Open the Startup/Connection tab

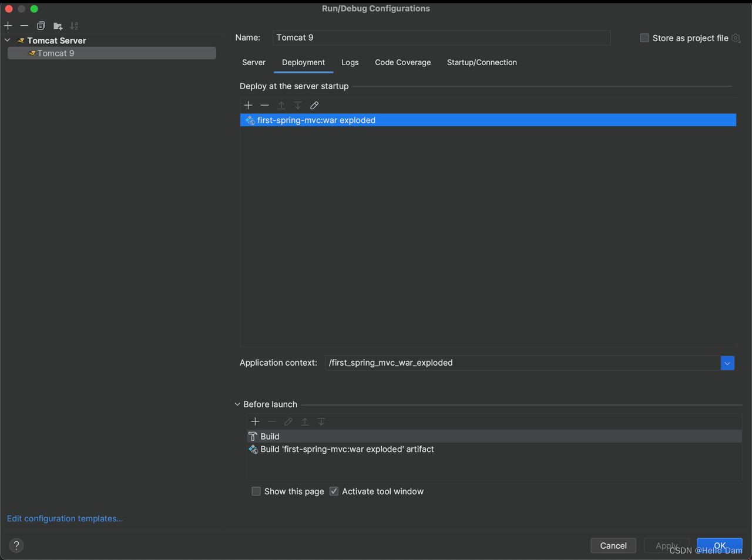click(482, 62)
